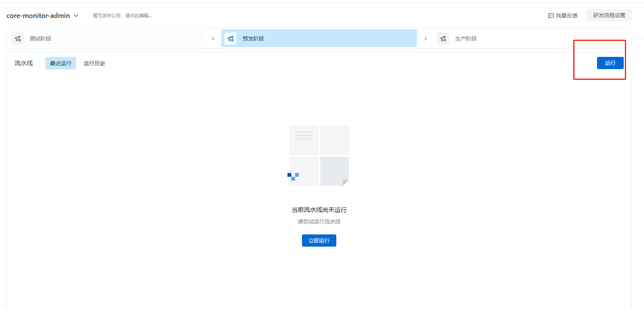644x310 pixels.
Task: Select the 最近运行 tab
Action: (x=61, y=63)
